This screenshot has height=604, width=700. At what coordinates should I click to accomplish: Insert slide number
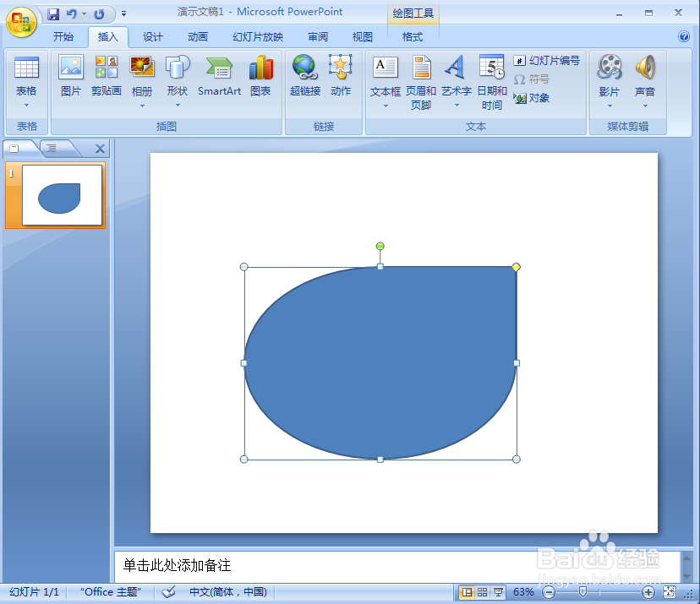click(547, 60)
